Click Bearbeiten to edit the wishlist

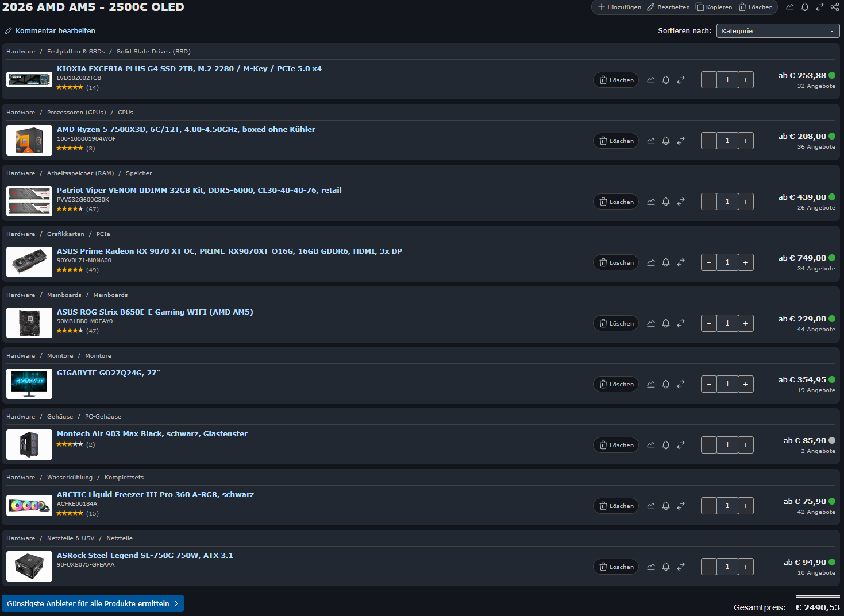(x=668, y=7)
